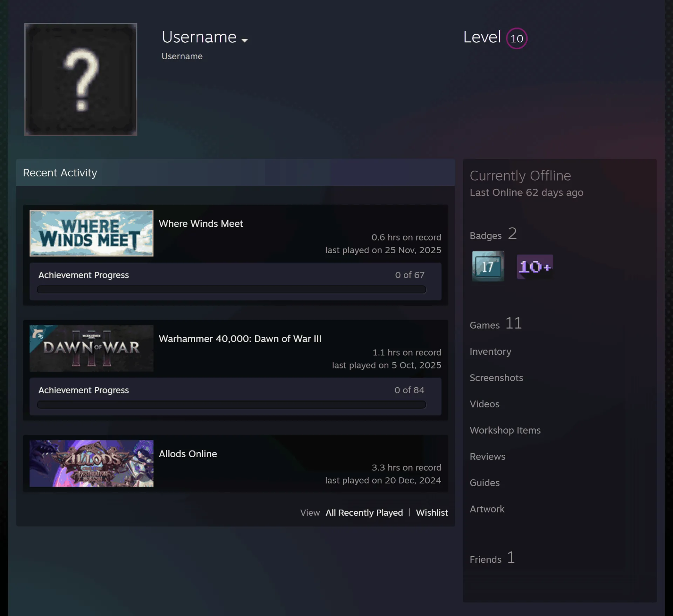The image size is (673, 616).
Task: Open the Allods Online title link
Action: (188, 454)
